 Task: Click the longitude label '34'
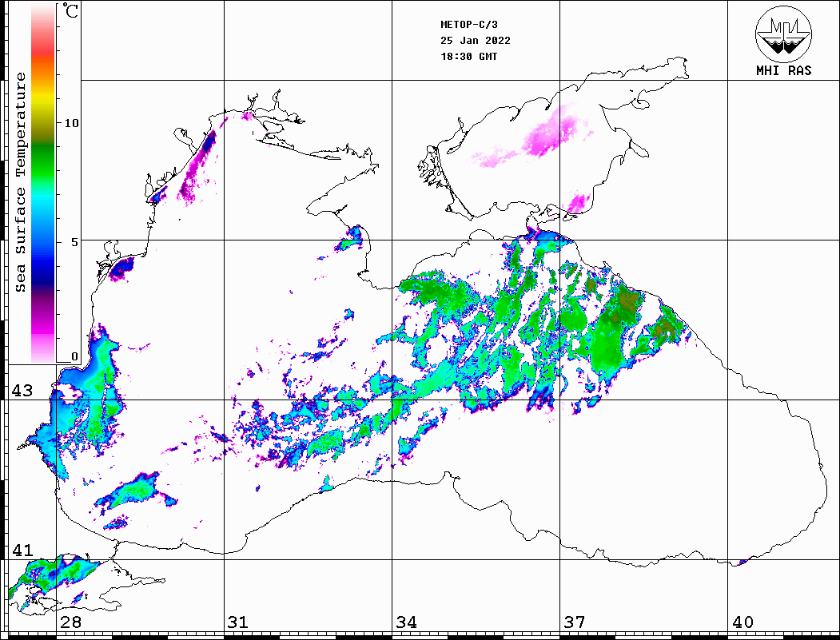[406, 622]
